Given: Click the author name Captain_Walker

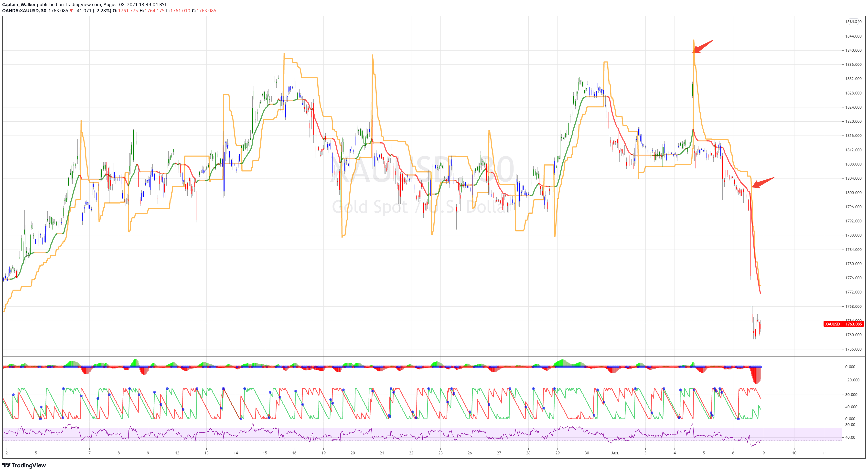Looking at the screenshot, I should coord(19,4).
